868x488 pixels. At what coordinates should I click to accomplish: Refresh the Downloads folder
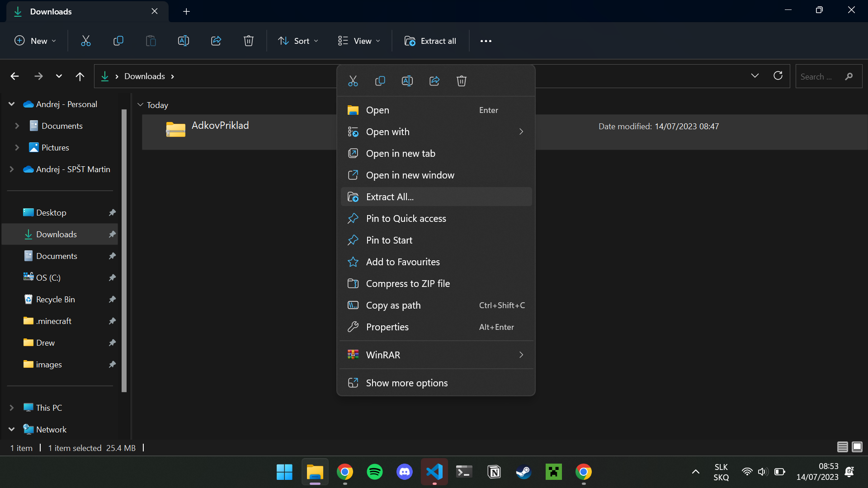[x=778, y=76]
